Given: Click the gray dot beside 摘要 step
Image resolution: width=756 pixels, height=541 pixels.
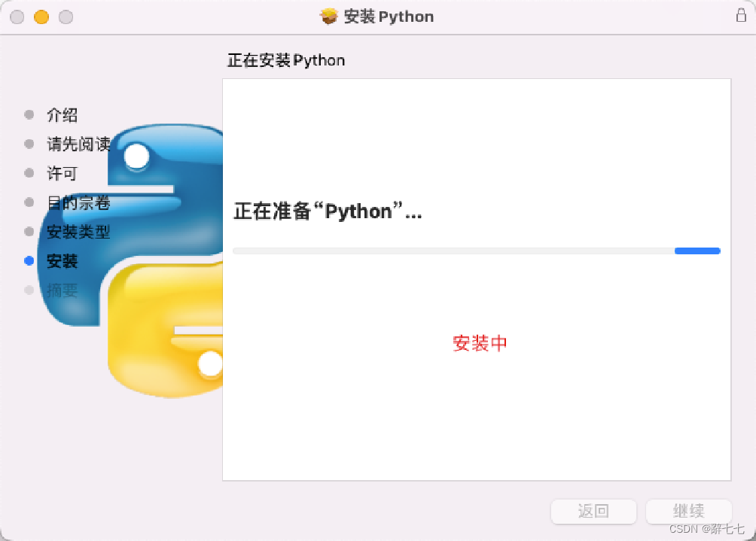Looking at the screenshot, I should [x=28, y=290].
